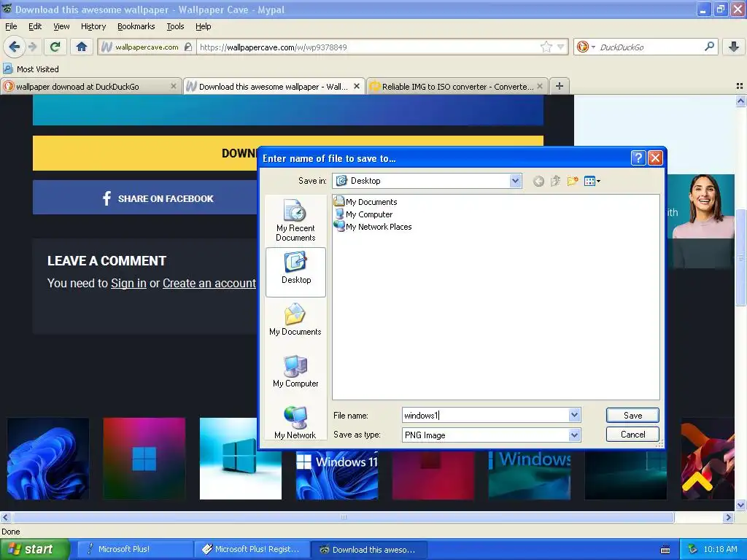Open the File menu
Image resolution: width=747 pixels, height=560 pixels.
point(11,26)
